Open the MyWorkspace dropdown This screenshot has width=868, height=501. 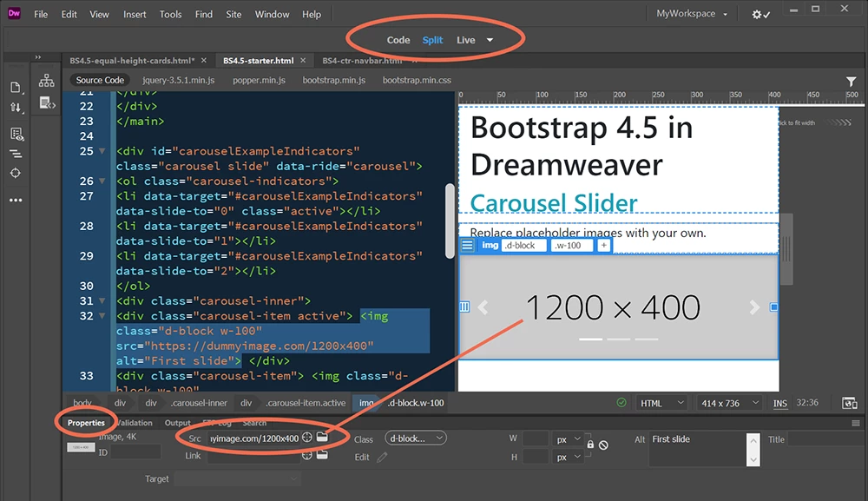click(692, 13)
